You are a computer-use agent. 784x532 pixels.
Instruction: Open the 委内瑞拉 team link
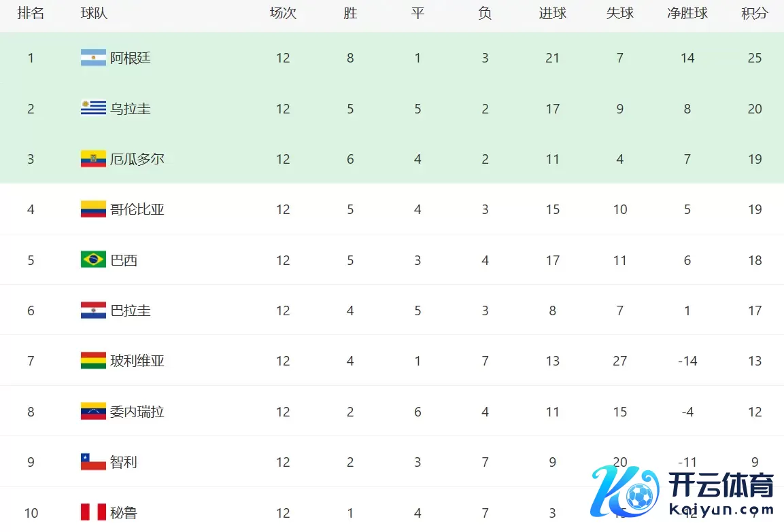point(137,412)
